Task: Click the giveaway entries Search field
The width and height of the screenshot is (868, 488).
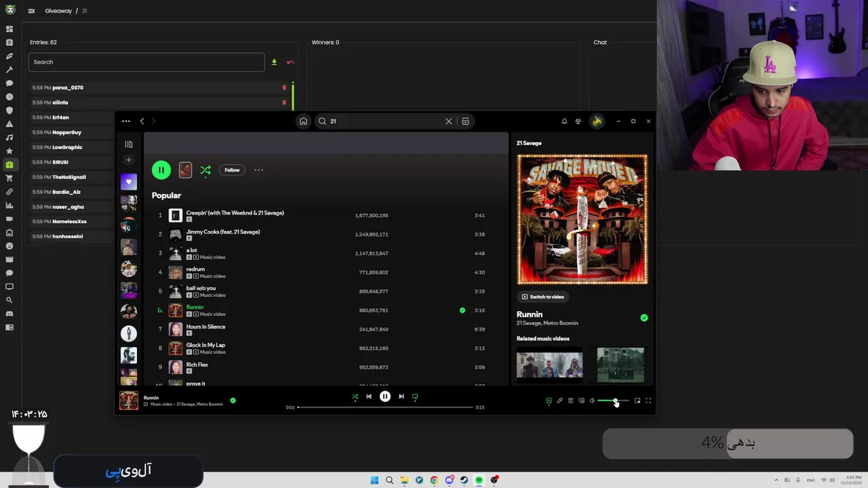Action: 146,62
